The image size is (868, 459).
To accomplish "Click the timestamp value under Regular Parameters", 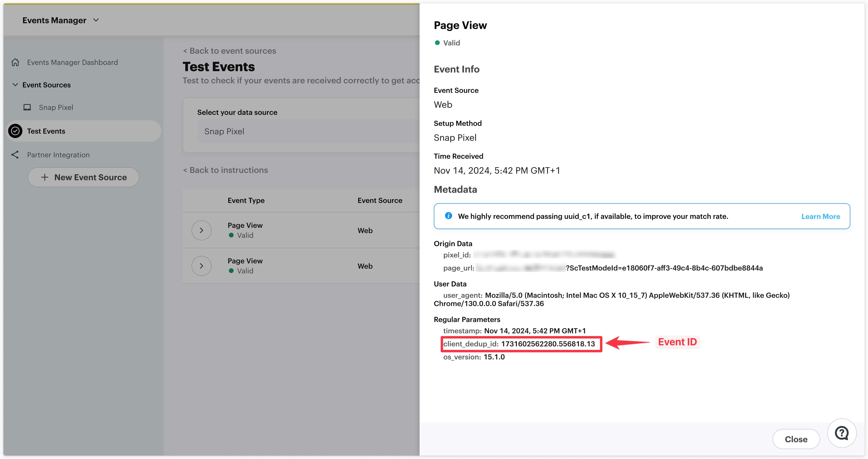I will click(535, 331).
